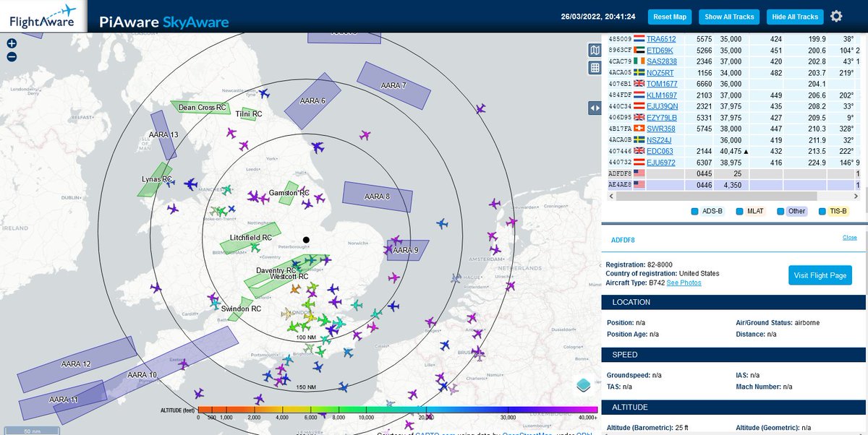Screen dimensions: 868x435
Task: Select the ADFDF8 table row
Action: pos(733,173)
